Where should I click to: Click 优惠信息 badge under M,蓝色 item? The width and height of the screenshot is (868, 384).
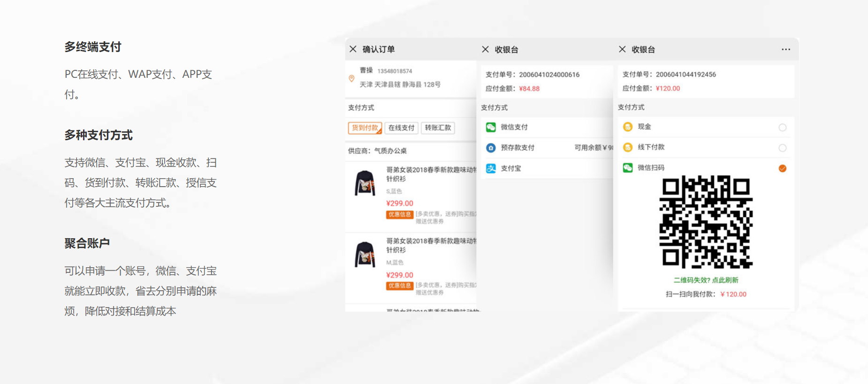tap(400, 286)
